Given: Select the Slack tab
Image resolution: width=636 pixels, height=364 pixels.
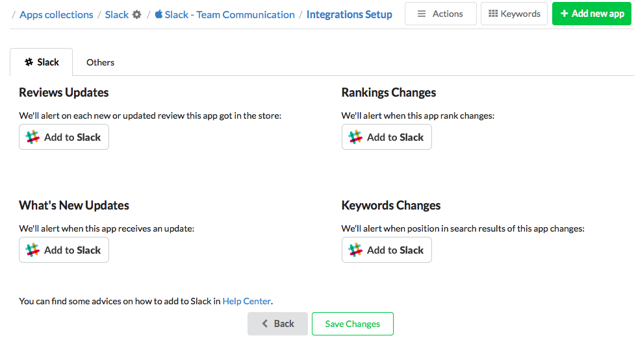Looking at the screenshot, I should pyautogui.click(x=42, y=62).
